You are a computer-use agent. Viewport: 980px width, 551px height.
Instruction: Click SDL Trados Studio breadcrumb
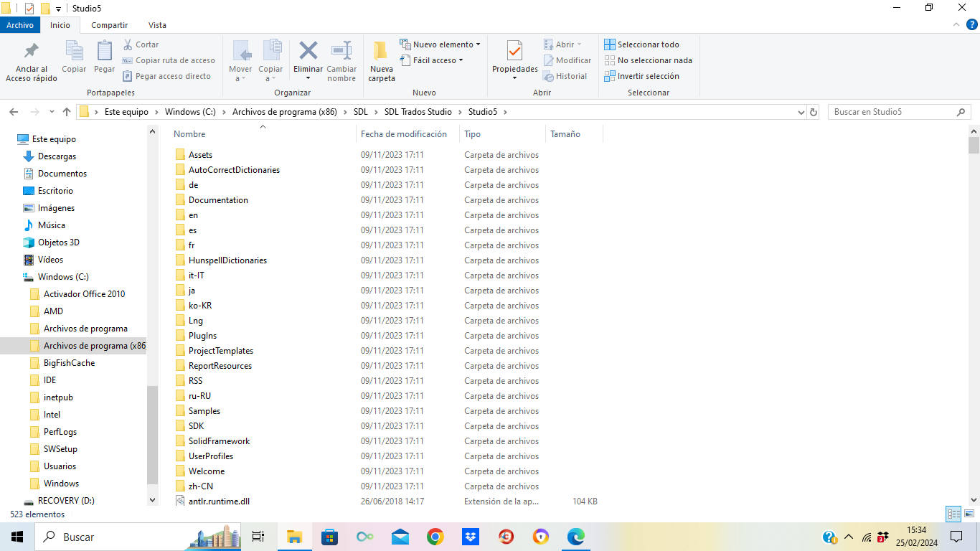click(418, 112)
